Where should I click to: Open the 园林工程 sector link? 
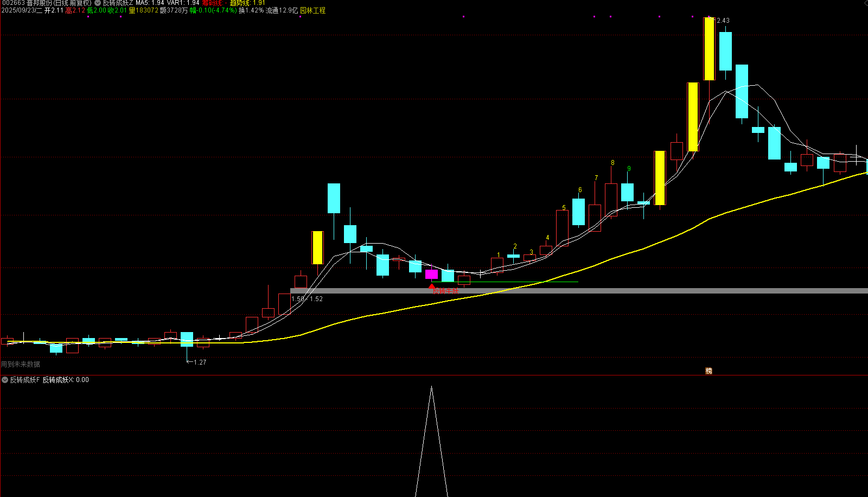point(313,10)
